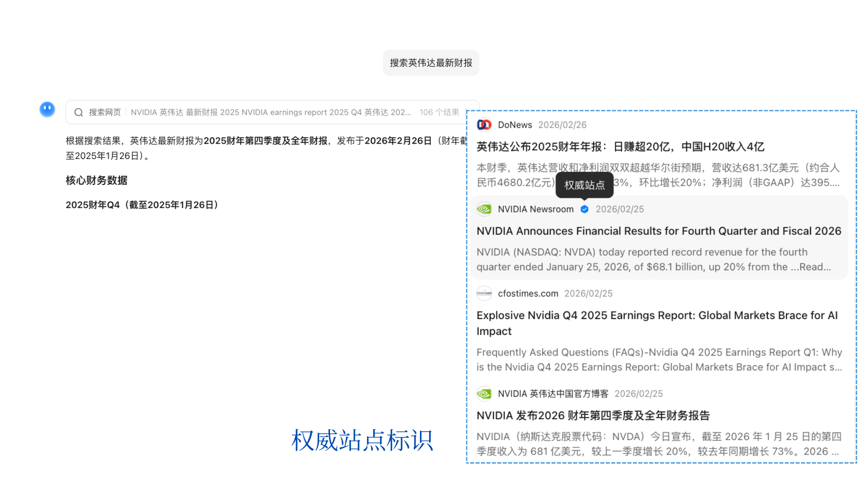This screenshot has width=868, height=488.
Task: Click the NVIDIA 英伟达中国官方博客 logo icon
Action: (484, 394)
